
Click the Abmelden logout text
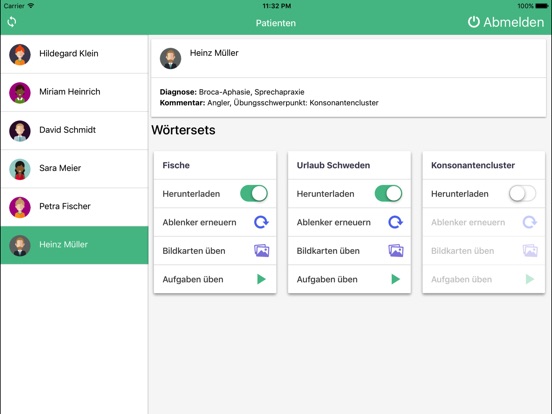click(x=514, y=22)
